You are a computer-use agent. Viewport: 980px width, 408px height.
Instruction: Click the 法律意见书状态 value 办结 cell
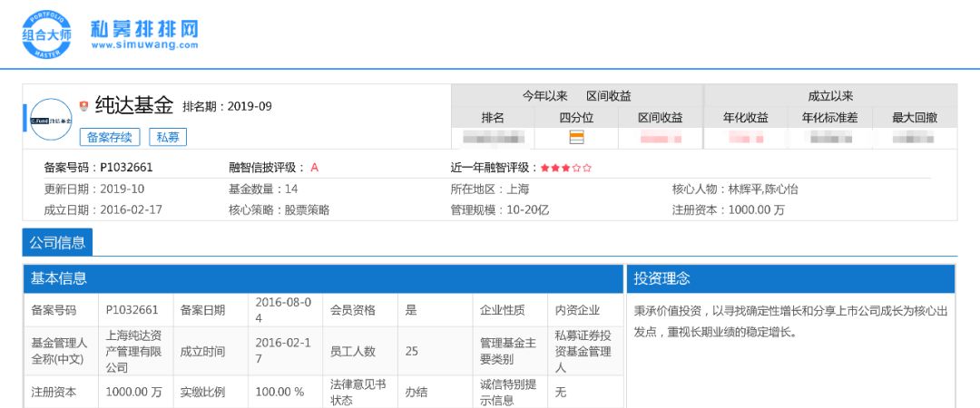(435, 392)
